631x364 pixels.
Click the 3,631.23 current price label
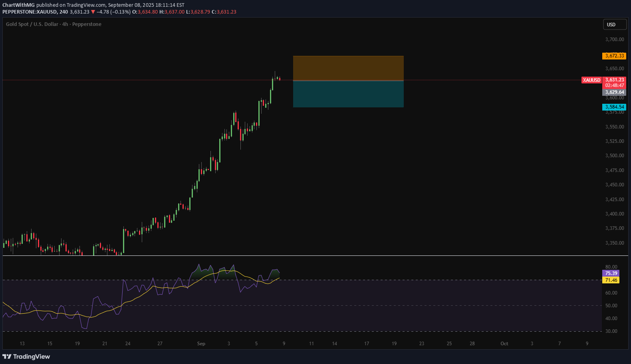point(614,80)
